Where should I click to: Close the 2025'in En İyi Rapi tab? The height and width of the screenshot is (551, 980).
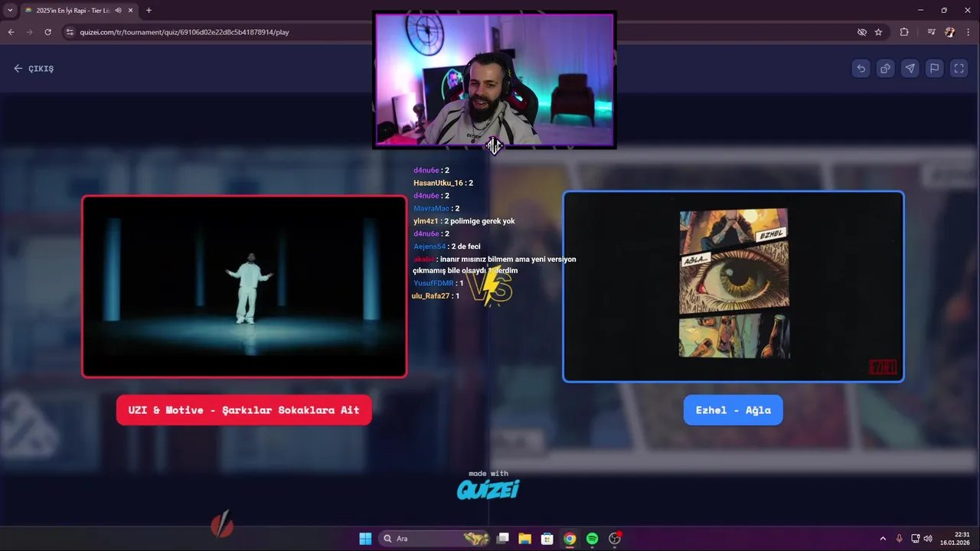[x=130, y=10]
